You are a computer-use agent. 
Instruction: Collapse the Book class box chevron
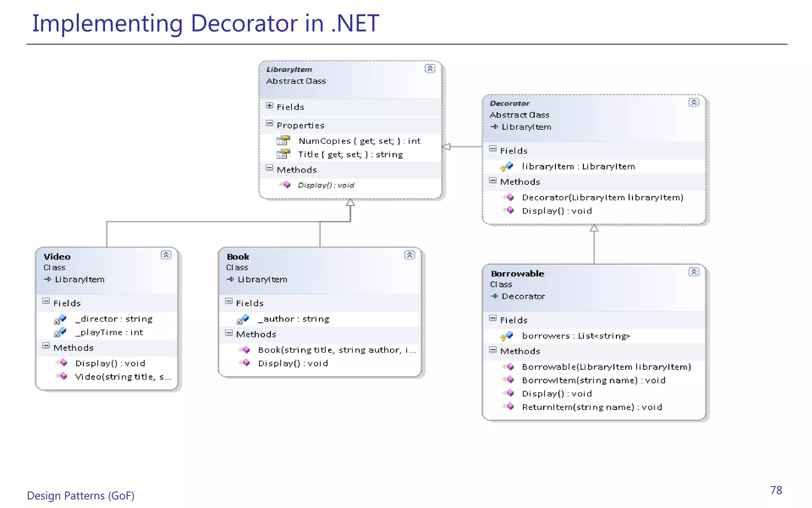[410, 255]
